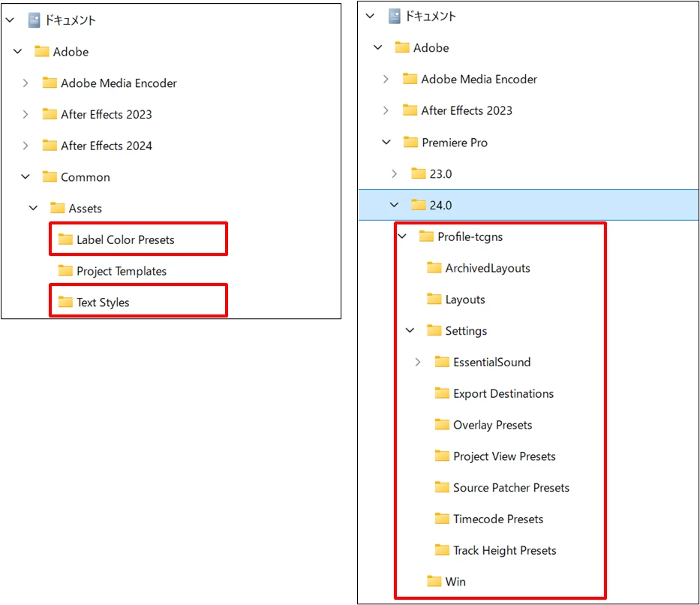This screenshot has width=700, height=605.
Task: Click the Profile-tcgns folder icon
Action: pos(426,236)
